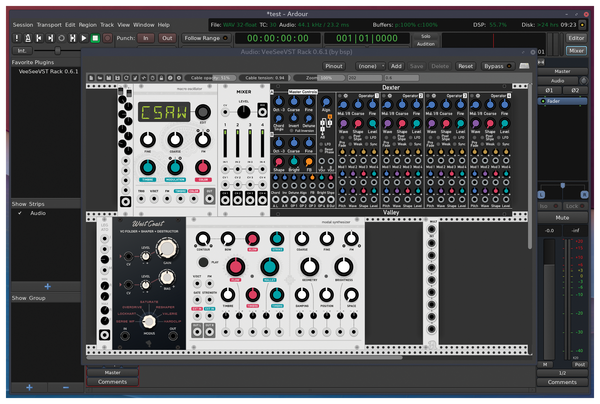Toggle Bypass in the plugin window

pyautogui.click(x=497, y=66)
